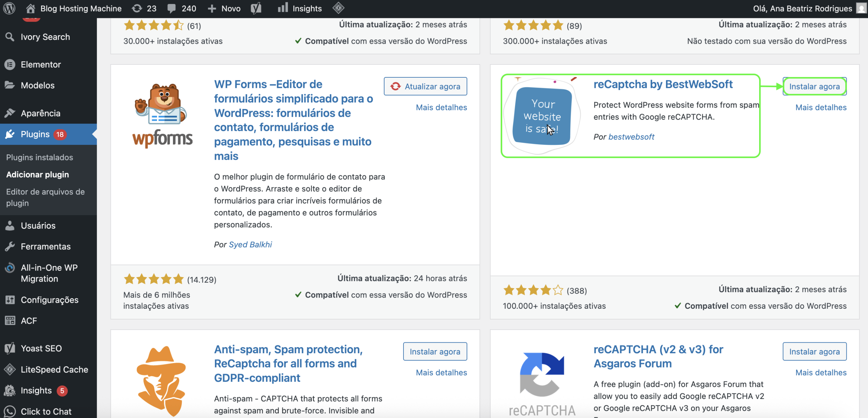Install the Anti-spam, Spam protection plugin
Screen dimensions: 868x418
click(435, 351)
